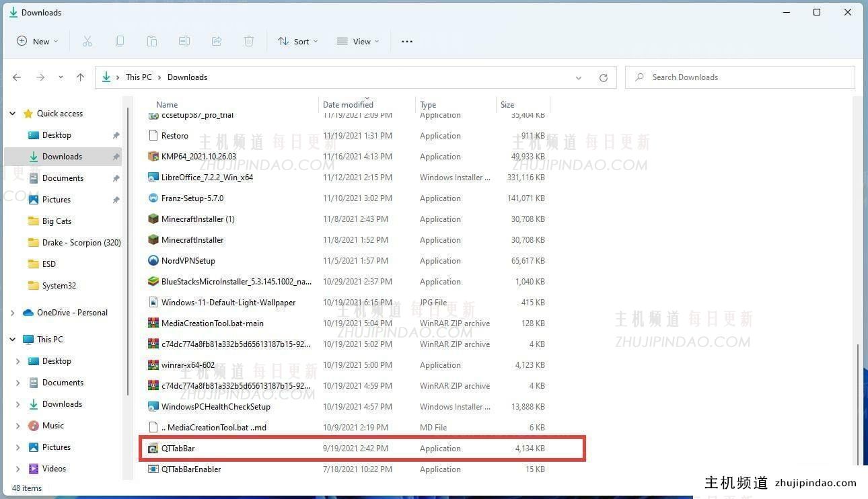This screenshot has height=499, width=868.
Task: Open the New dropdown button
Action: pos(37,41)
